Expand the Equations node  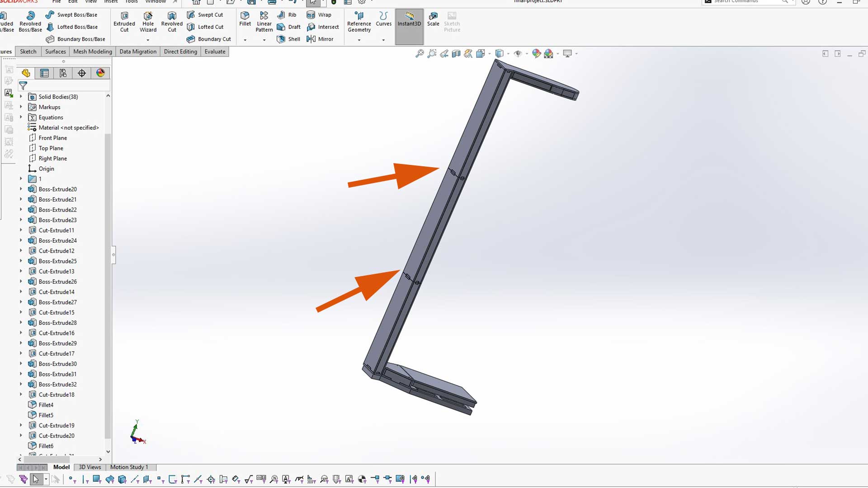click(21, 117)
